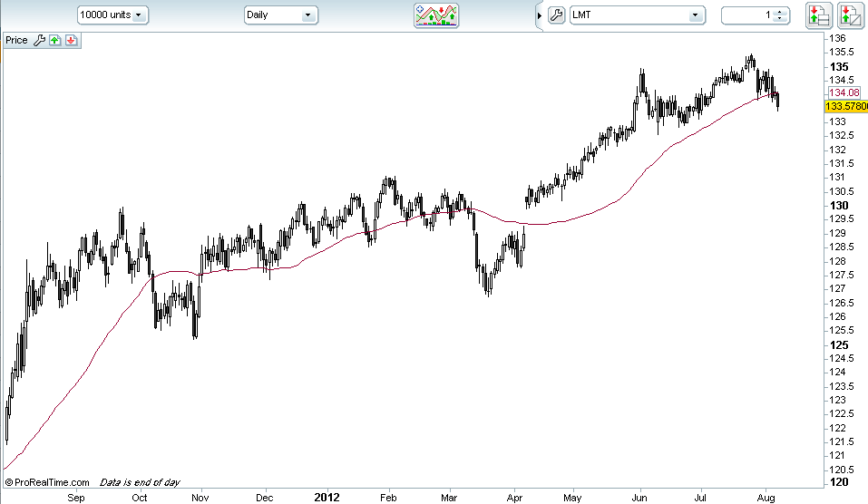Open the indicators and trading systems icon
The height and width of the screenshot is (504, 868).
(436, 15)
